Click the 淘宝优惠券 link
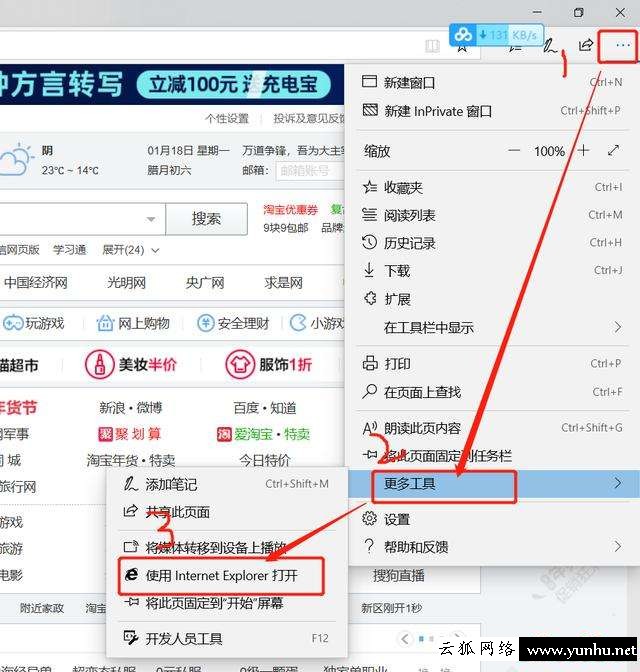This screenshot has height=672, width=640. [x=291, y=210]
